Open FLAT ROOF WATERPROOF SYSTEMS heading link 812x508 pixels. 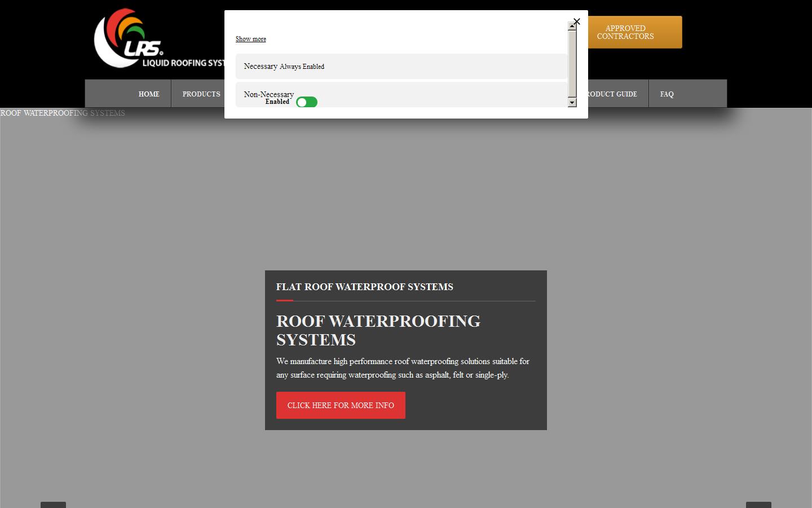[364, 287]
